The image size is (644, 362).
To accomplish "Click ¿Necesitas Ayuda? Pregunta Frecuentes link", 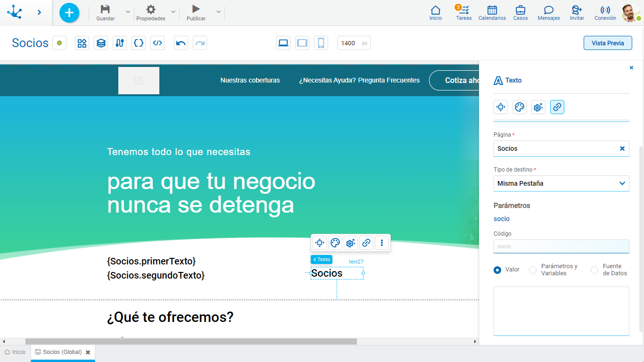I will pyautogui.click(x=359, y=80).
